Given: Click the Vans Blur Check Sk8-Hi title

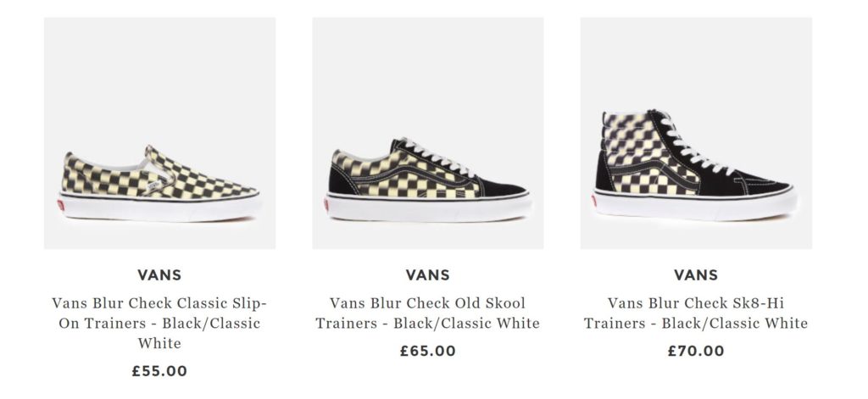Looking at the screenshot, I should click(695, 313).
